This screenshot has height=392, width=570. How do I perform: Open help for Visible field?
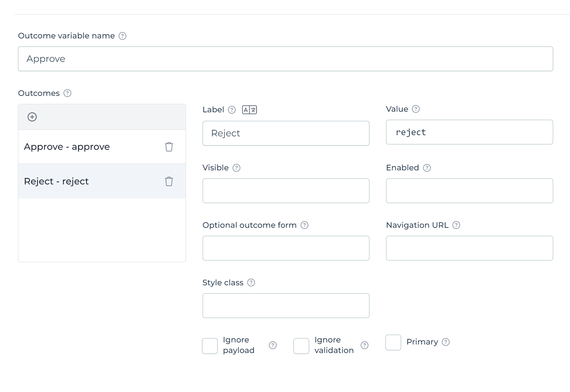[x=236, y=168]
